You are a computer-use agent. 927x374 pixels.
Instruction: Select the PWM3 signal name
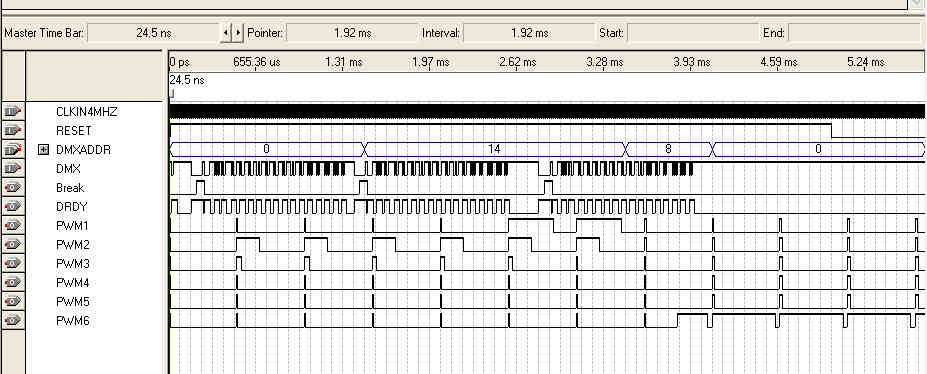(73, 264)
